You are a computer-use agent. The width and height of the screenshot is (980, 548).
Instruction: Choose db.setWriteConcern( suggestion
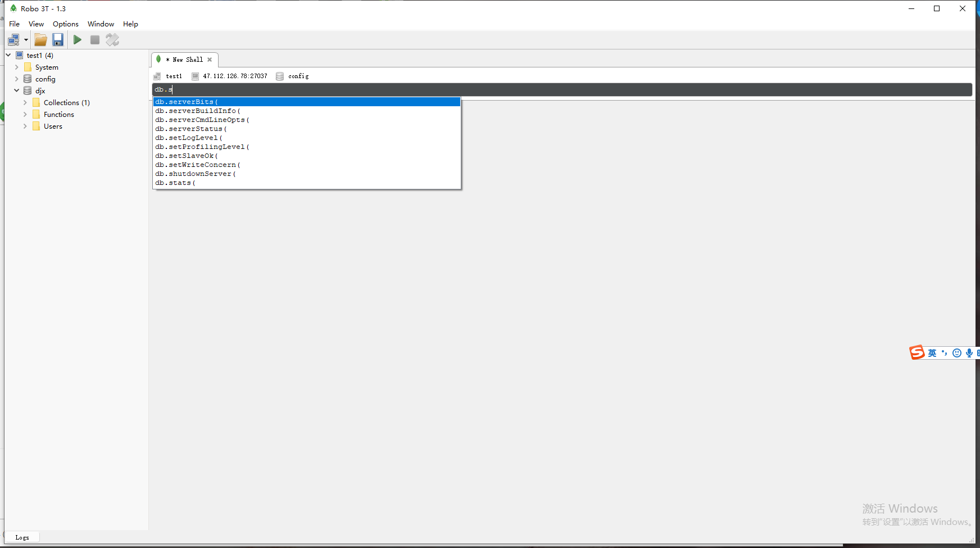pyautogui.click(x=307, y=165)
